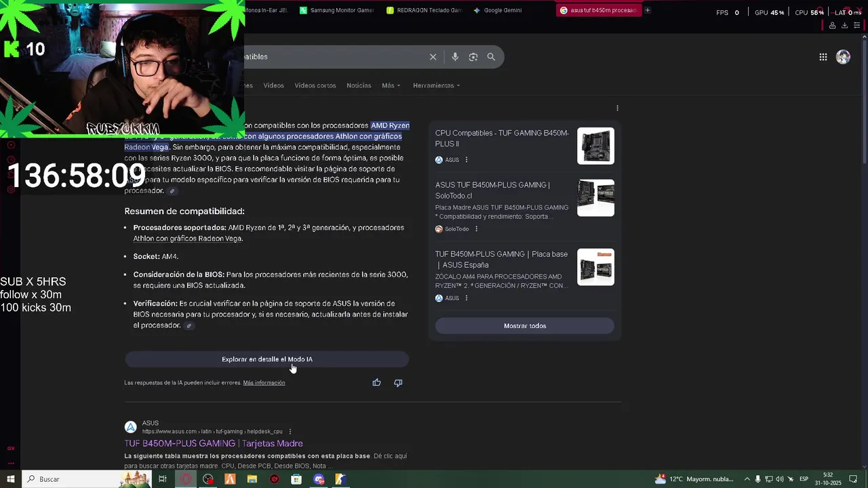Open the weather widget 12°C
Image resolution: width=868 pixels, height=488 pixels.
[x=694, y=479]
